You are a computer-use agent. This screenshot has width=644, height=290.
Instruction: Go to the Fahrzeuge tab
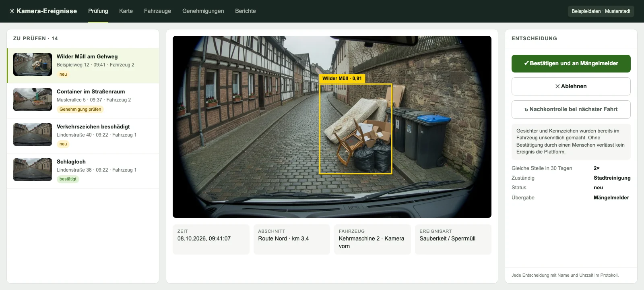click(x=157, y=11)
